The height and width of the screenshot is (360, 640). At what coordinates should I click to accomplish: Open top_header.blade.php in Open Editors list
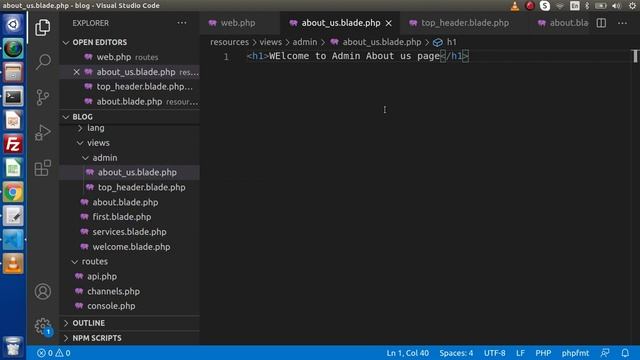[130, 87]
